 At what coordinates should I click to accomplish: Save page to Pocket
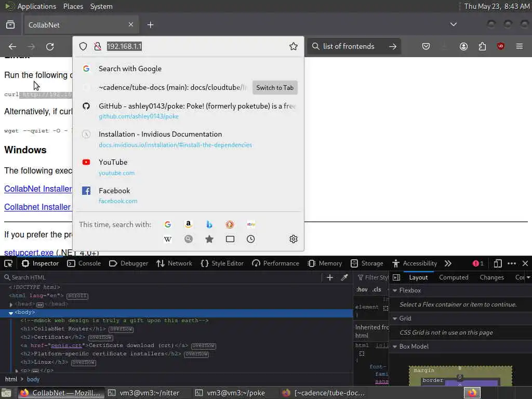(426, 46)
